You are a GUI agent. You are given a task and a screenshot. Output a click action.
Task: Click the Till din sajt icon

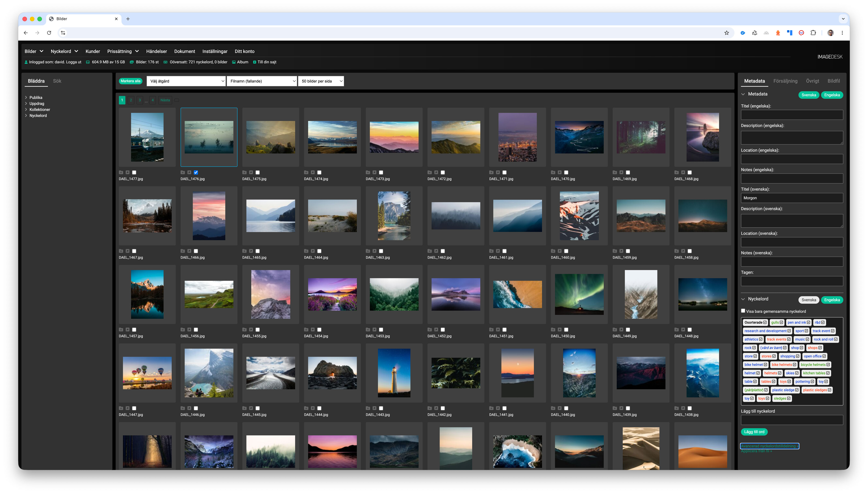pos(255,62)
